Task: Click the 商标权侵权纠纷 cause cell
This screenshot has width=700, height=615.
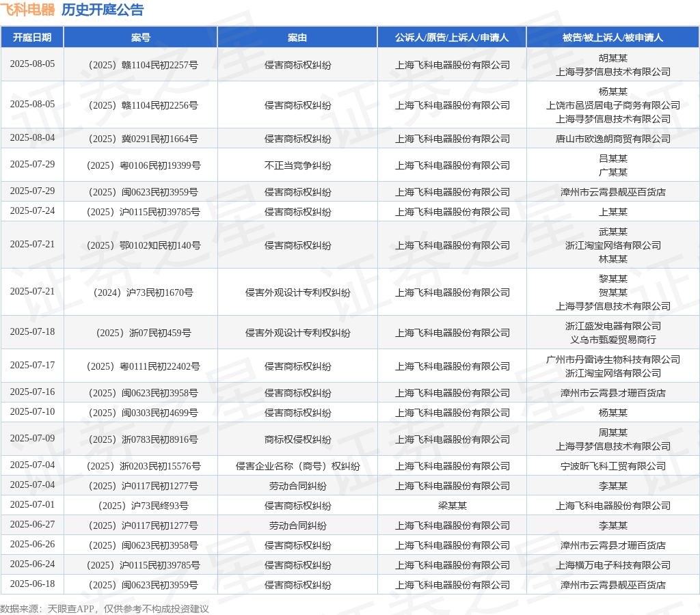Action: tap(297, 439)
